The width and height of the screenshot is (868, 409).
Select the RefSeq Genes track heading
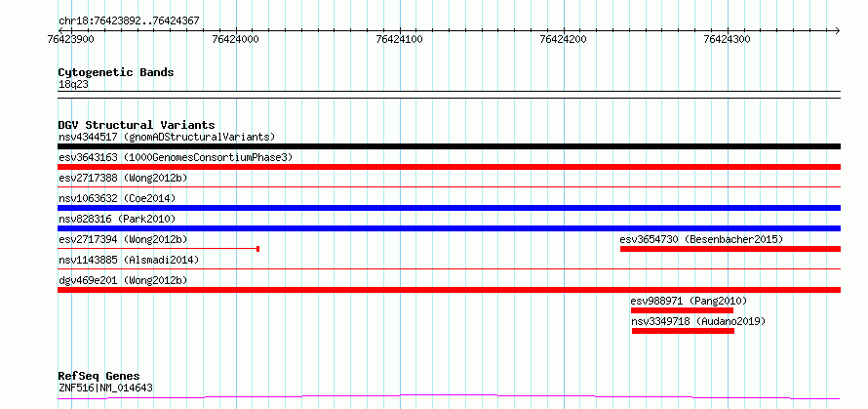(x=99, y=377)
